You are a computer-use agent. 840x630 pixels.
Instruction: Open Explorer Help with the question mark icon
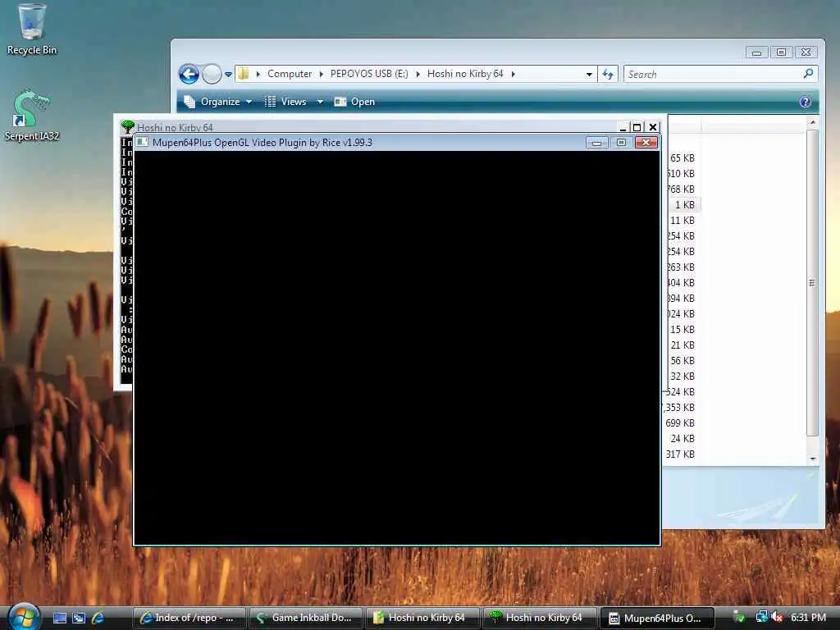(x=806, y=102)
